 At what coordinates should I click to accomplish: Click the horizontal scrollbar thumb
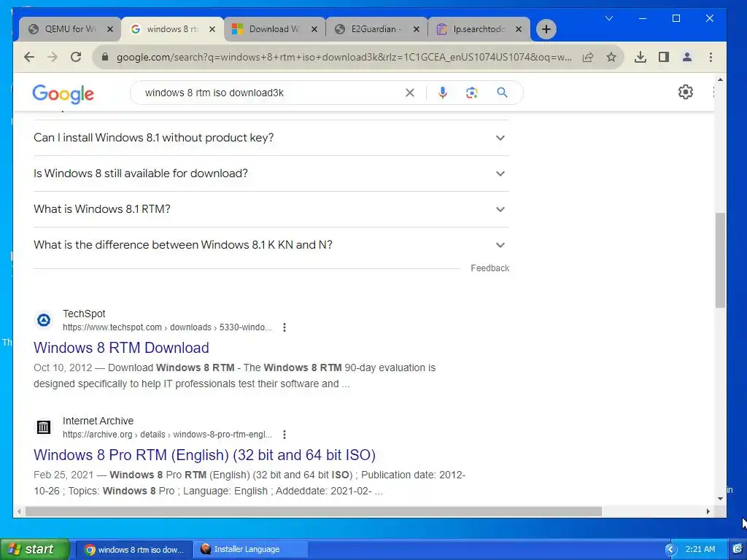coord(314,511)
